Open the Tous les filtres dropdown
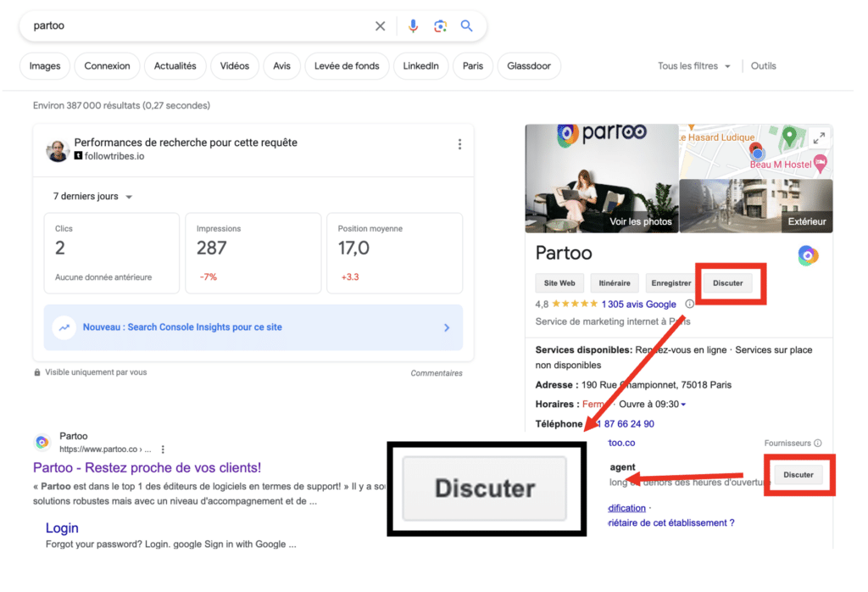The height and width of the screenshot is (592, 868). tap(693, 66)
